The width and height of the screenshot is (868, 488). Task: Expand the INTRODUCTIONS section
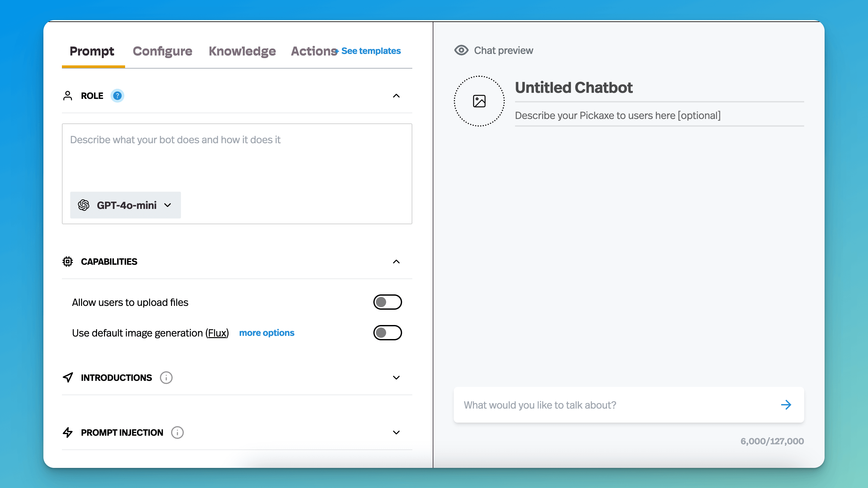(396, 378)
